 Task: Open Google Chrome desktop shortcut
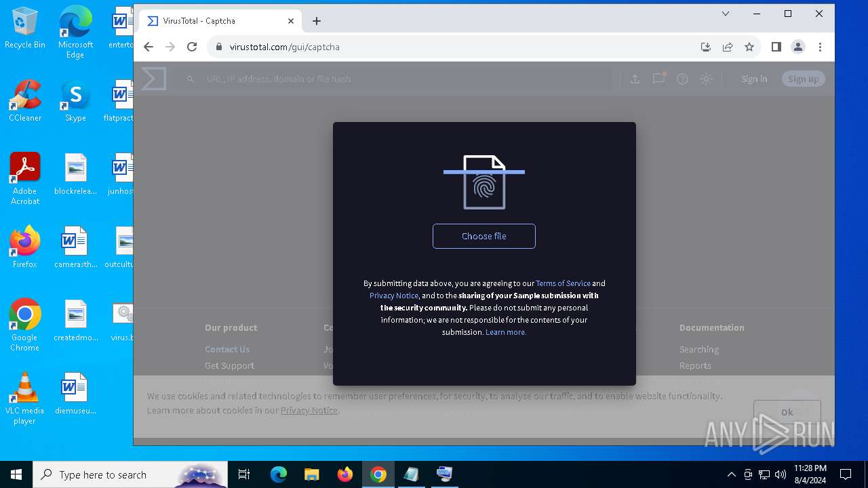pos(25,325)
